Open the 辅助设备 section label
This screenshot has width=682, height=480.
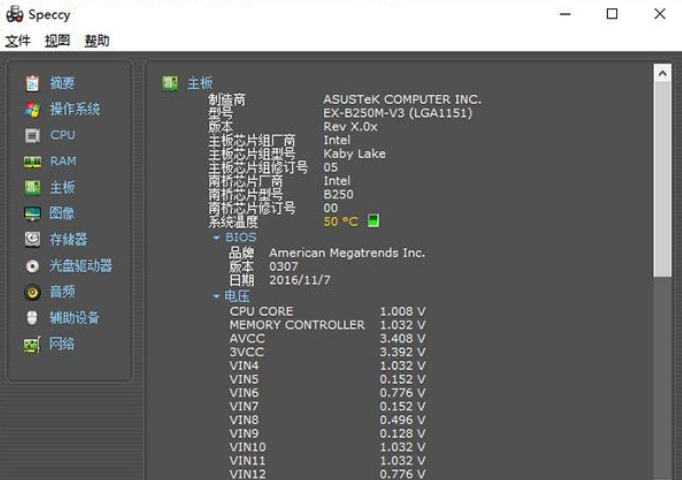(x=74, y=318)
